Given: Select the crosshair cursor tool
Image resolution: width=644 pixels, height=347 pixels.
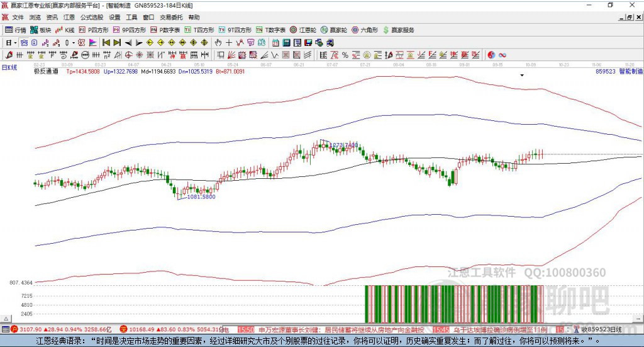Looking at the screenshot, I should pos(229,43).
